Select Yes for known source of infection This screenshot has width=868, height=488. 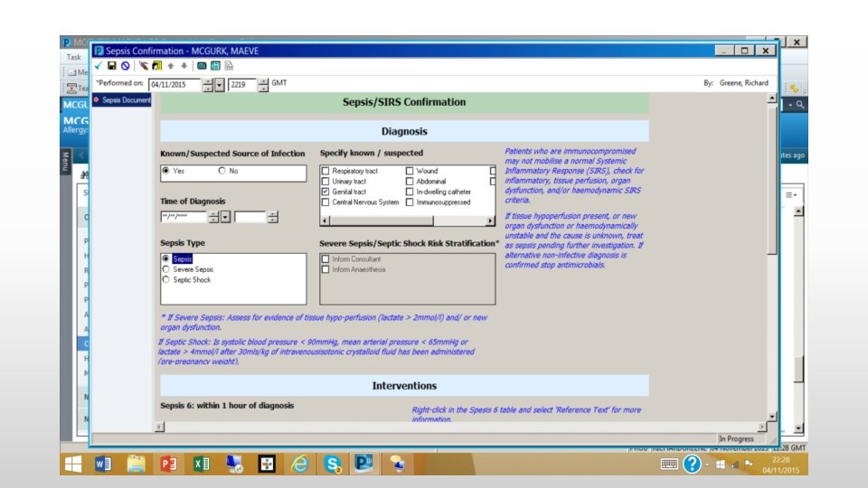pos(166,171)
